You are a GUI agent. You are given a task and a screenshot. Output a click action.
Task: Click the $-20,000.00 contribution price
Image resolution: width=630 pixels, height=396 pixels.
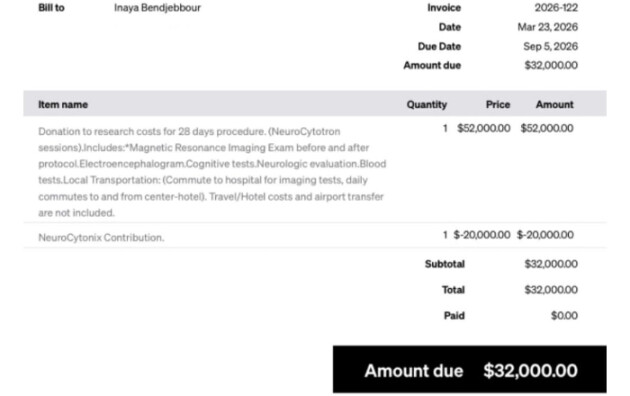pyautogui.click(x=482, y=235)
